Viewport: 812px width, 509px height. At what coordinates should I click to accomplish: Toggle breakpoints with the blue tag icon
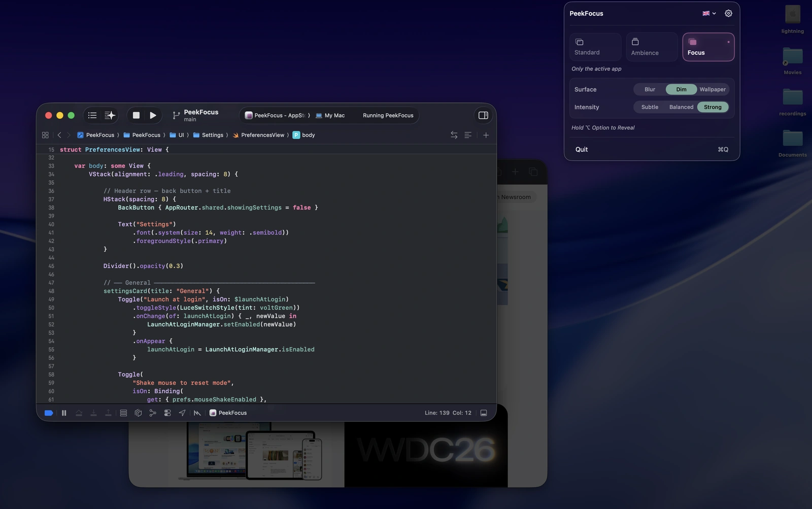pyautogui.click(x=49, y=413)
